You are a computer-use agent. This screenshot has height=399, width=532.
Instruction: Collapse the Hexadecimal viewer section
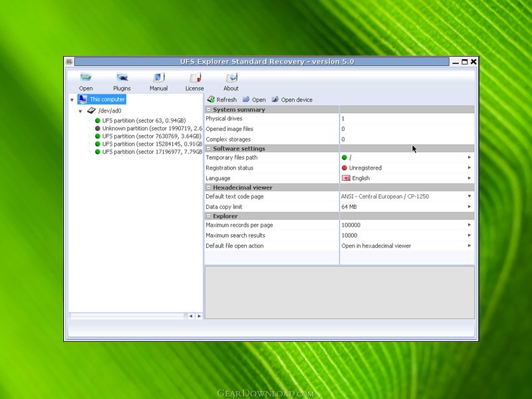point(208,188)
